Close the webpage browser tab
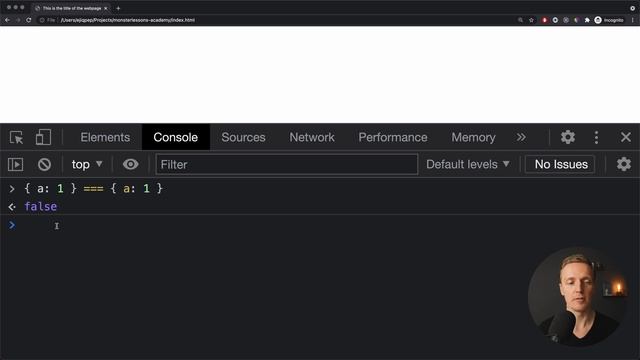This screenshot has height=360, width=640. (x=106, y=8)
